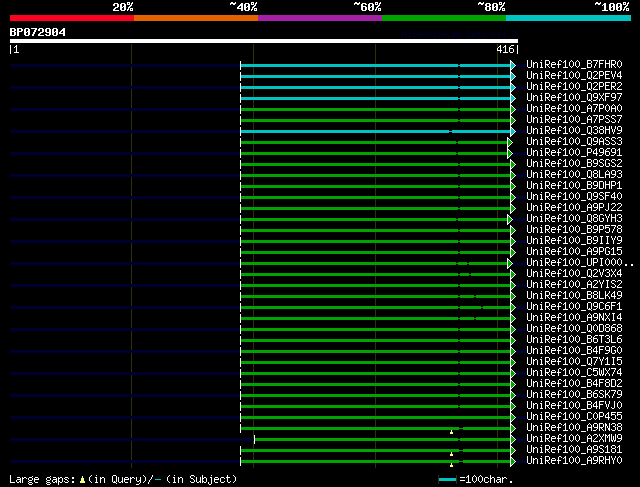
Task: Select the UniRef100_B9IIY9 label
Action: (574, 241)
